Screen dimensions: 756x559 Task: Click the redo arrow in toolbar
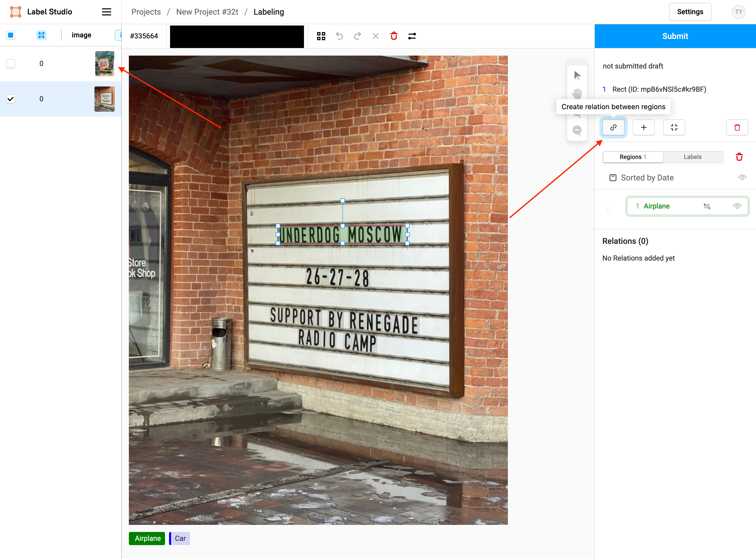[x=358, y=36]
